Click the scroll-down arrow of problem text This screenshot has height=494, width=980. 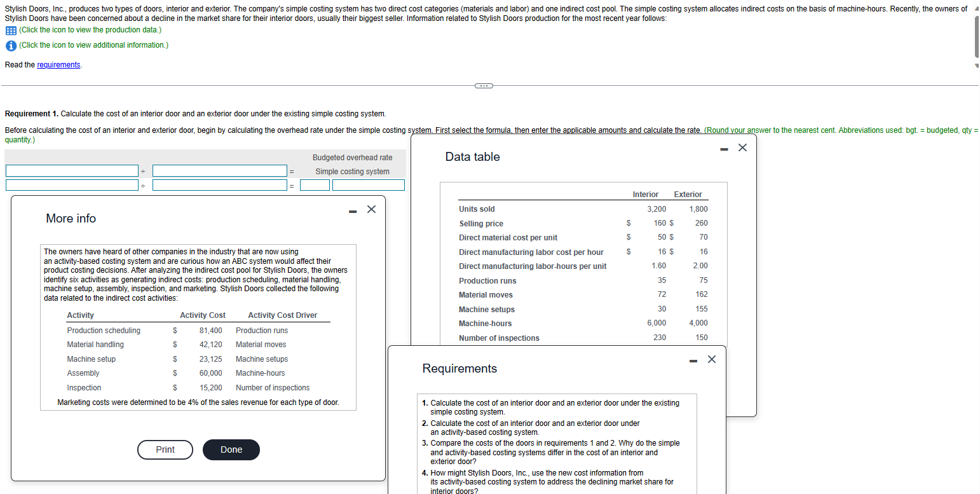tap(977, 65)
